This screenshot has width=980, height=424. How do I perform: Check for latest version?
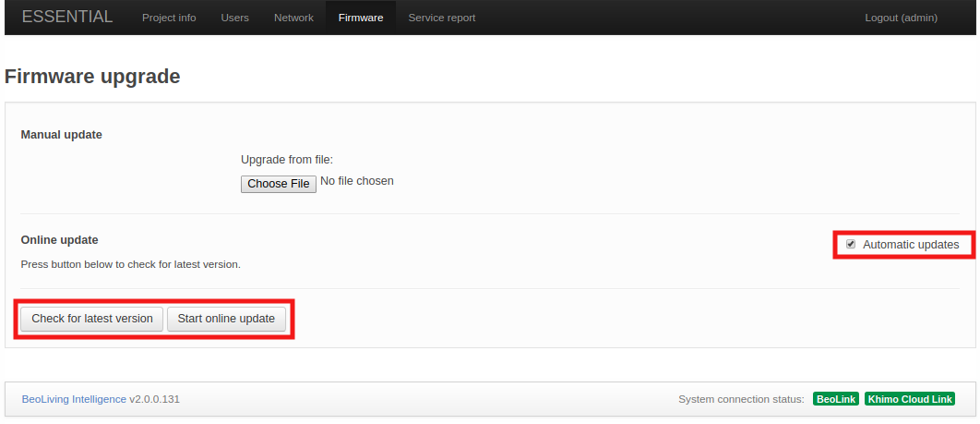[92, 319]
